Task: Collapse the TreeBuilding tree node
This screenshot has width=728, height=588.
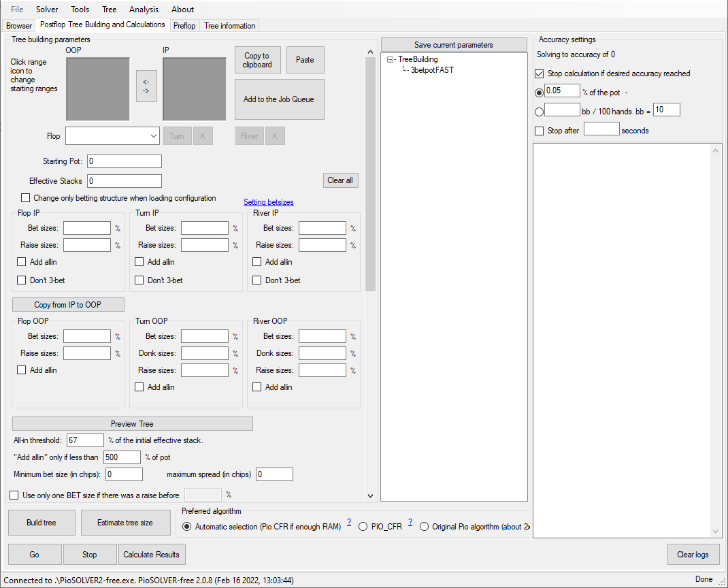Action: (x=390, y=59)
